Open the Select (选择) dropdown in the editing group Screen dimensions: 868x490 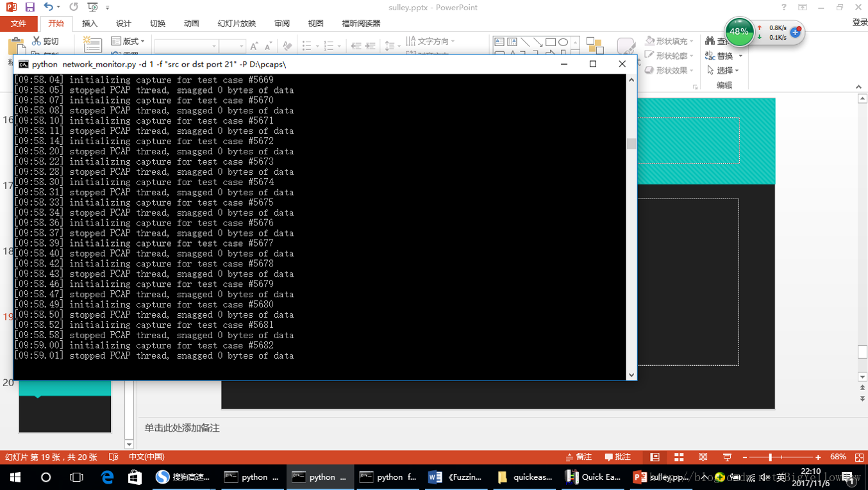(722, 70)
